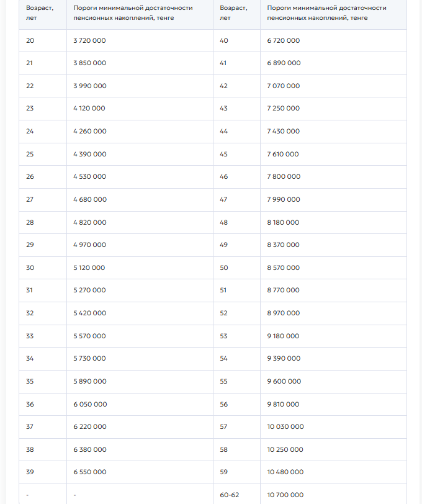The height and width of the screenshot is (504, 422).
Task: Click the 9 600 000 tenge value
Action: [284, 381]
